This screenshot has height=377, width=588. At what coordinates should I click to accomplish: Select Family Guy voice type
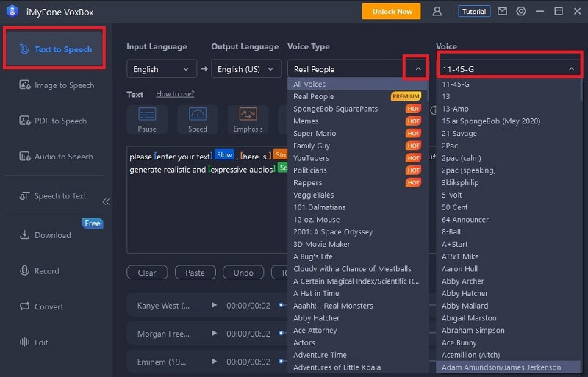(357, 146)
